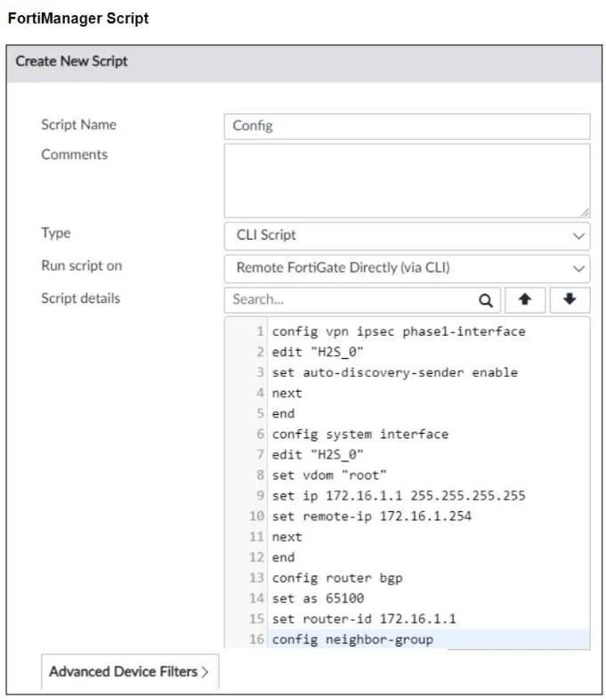
Task: Click line 6 config system interface
Action: [360, 435]
